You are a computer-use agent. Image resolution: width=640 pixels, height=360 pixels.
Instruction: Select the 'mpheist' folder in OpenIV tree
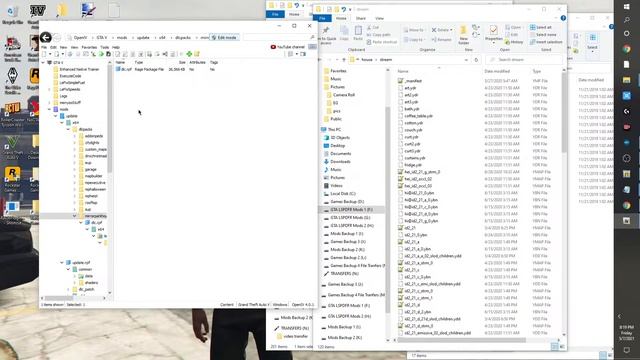[91, 196]
